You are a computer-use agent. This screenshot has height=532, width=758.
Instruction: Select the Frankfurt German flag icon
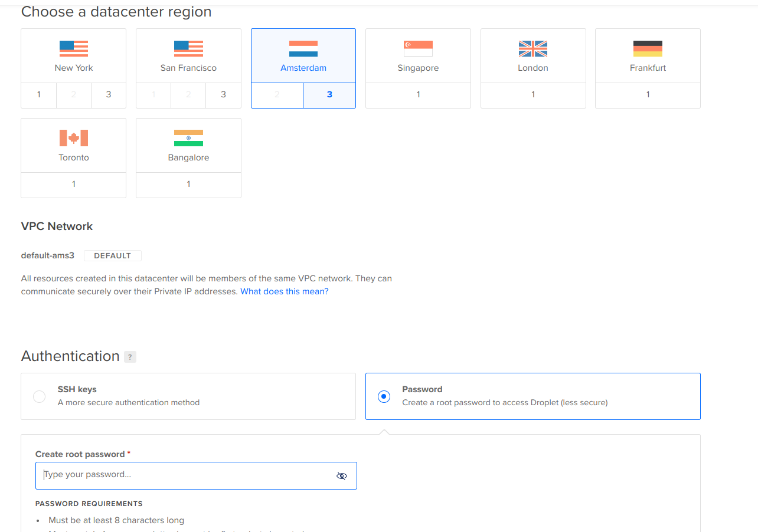point(648,48)
